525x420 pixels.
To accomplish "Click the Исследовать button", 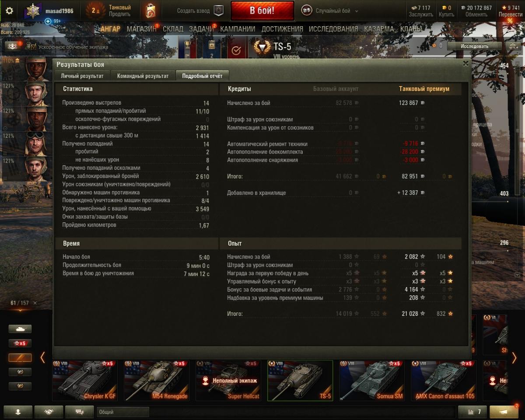I will pyautogui.click(x=474, y=46).
